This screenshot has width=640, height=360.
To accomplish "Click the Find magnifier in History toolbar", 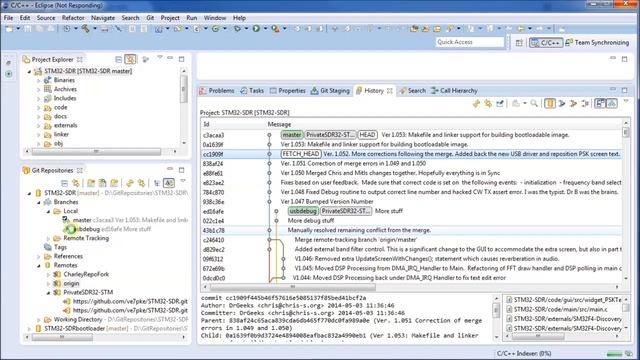I will (x=534, y=103).
